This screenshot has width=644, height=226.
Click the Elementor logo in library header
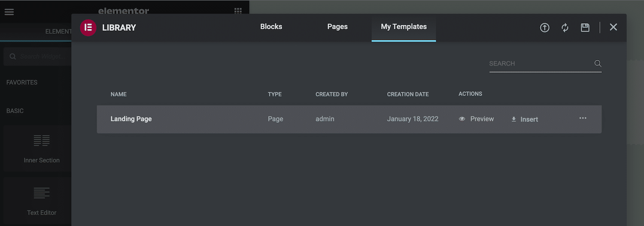coord(88,28)
